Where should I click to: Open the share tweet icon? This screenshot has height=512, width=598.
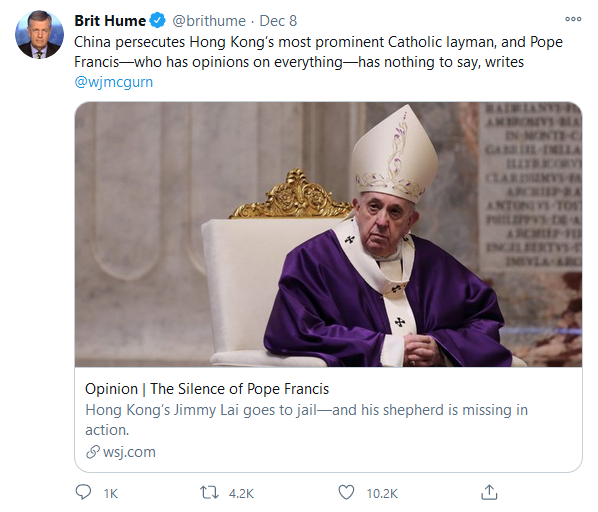489,492
